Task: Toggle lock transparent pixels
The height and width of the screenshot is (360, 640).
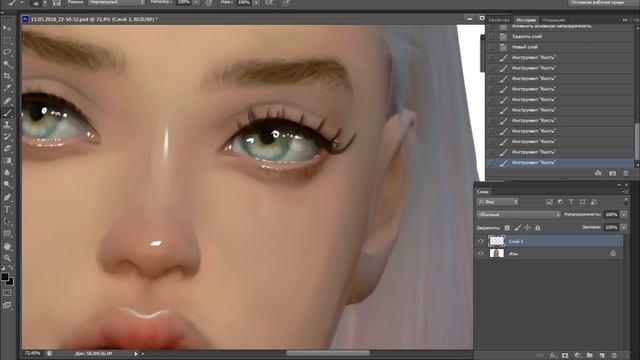Action: [507, 228]
